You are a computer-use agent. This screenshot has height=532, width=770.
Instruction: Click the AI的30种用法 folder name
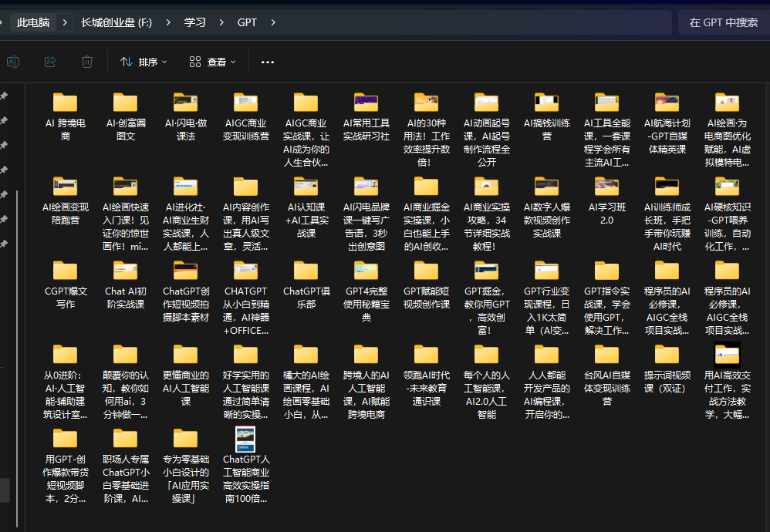[x=426, y=143]
